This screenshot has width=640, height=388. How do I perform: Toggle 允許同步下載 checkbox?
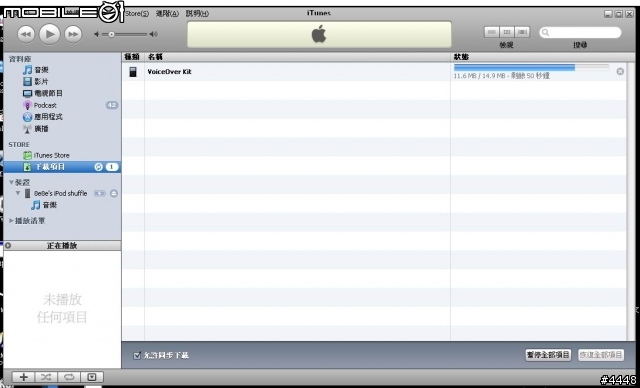pos(137,355)
